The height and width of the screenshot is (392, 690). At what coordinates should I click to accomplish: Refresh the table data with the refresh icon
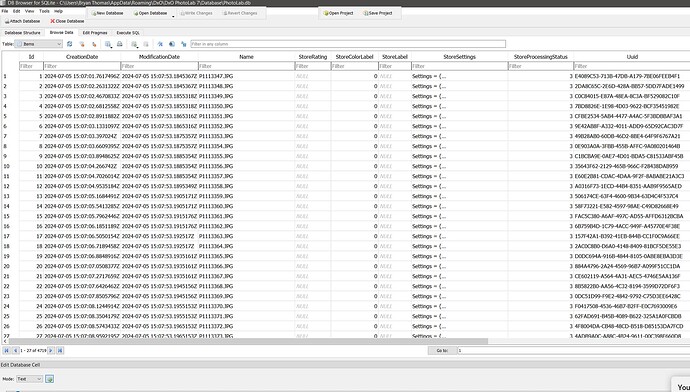coord(70,44)
